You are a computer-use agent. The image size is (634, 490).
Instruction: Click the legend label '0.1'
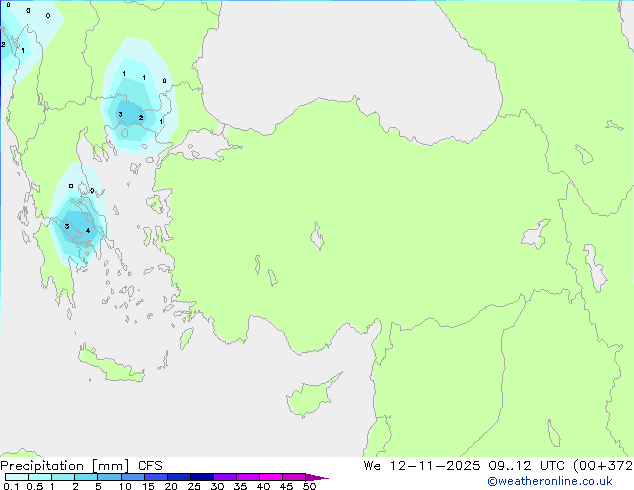(x=11, y=486)
